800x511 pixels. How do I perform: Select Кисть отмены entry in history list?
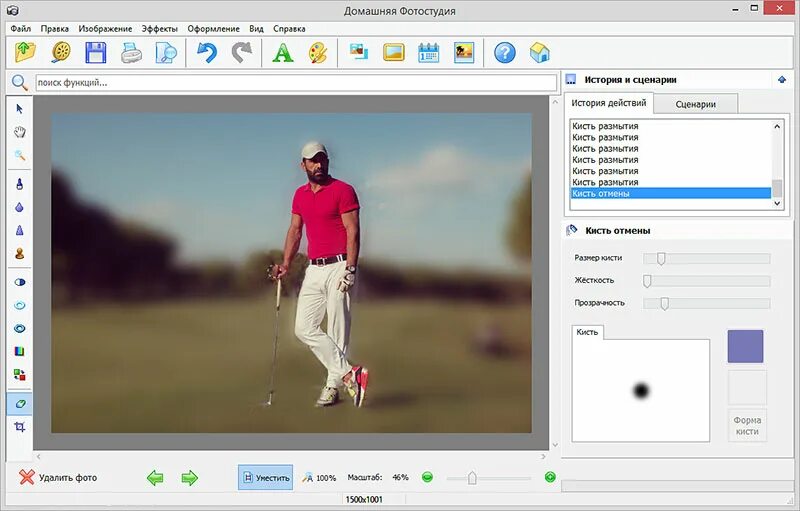(x=670, y=193)
